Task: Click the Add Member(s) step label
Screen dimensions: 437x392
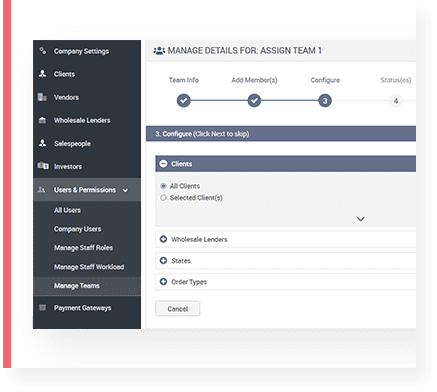Action: [254, 80]
